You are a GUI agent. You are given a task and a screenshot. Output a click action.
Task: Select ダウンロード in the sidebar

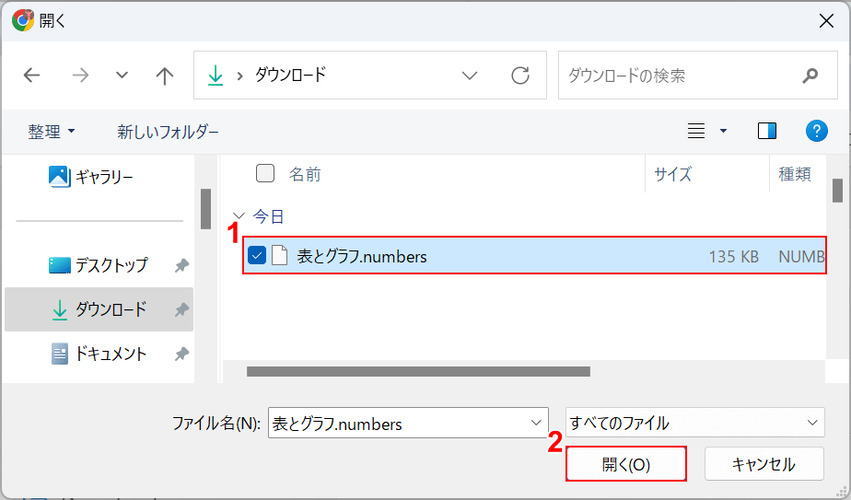tap(99, 309)
